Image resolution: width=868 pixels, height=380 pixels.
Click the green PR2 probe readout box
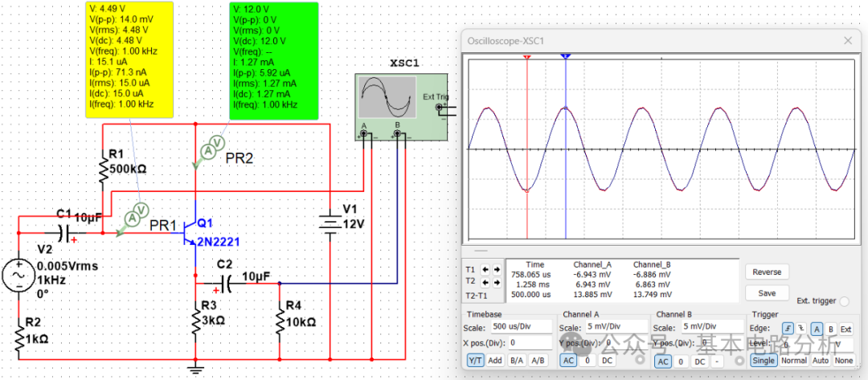click(x=274, y=60)
